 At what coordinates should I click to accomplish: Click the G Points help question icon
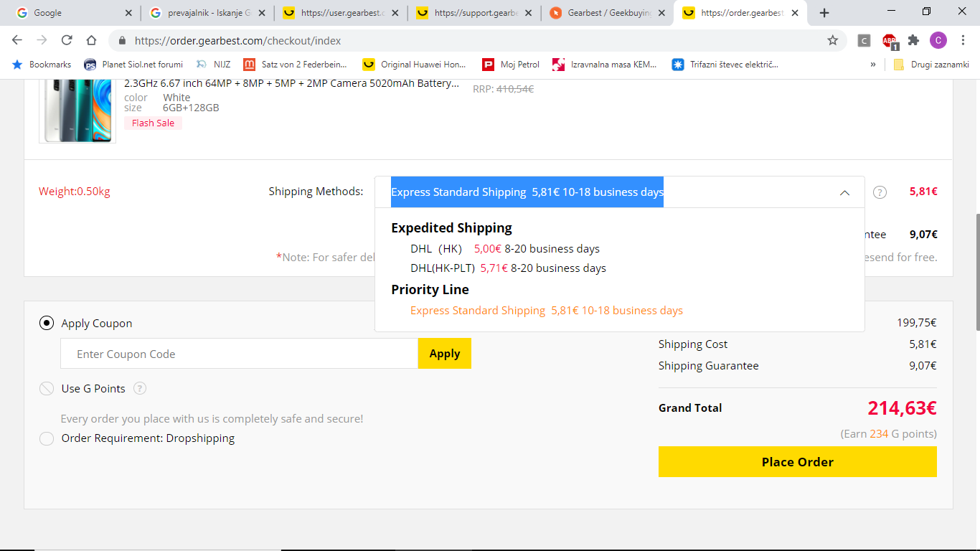tap(140, 388)
